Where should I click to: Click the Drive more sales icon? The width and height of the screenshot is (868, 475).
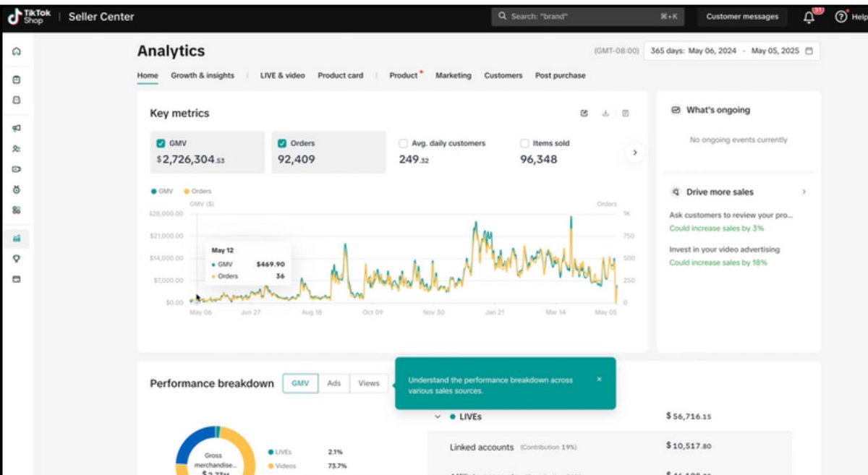click(676, 192)
